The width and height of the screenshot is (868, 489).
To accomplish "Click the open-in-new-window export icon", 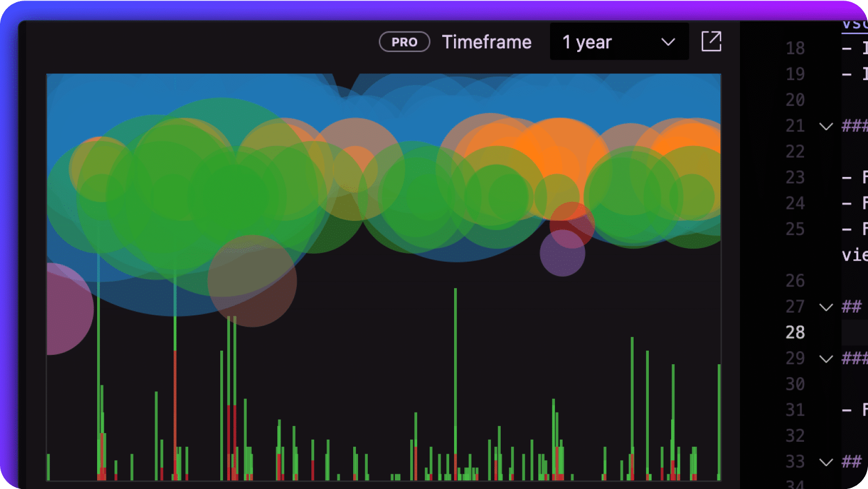I will [x=711, y=42].
